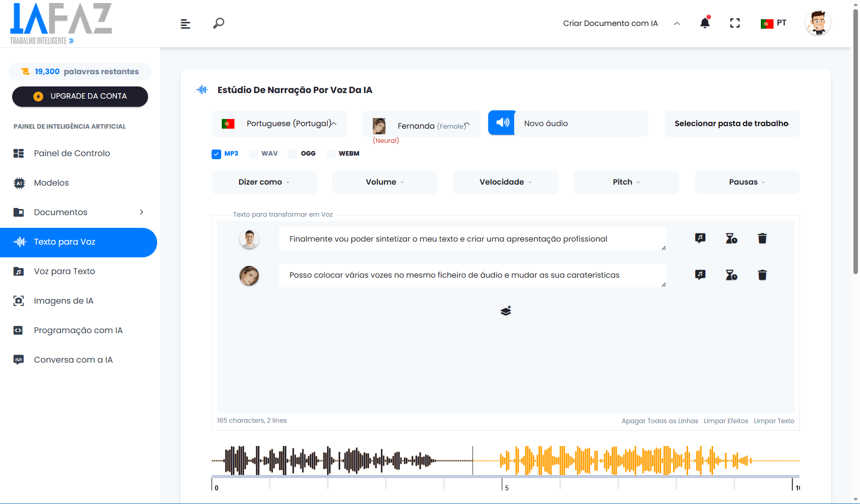This screenshot has height=504, width=860.
Task: Click the notification bell icon
Action: 704,23
